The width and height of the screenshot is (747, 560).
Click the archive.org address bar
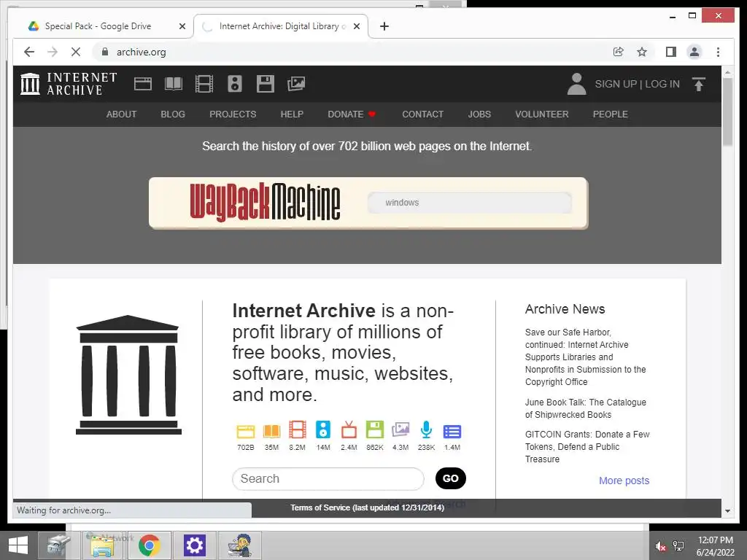352,52
